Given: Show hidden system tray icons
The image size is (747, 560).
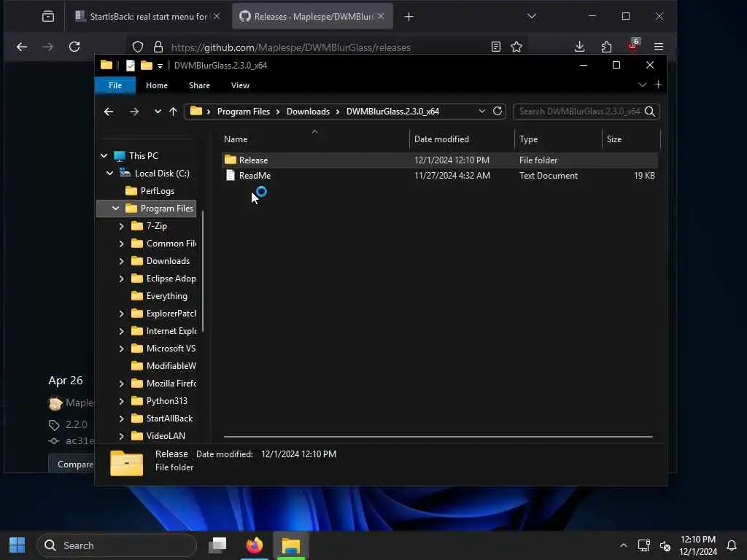Looking at the screenshot, I should point(623,545).
